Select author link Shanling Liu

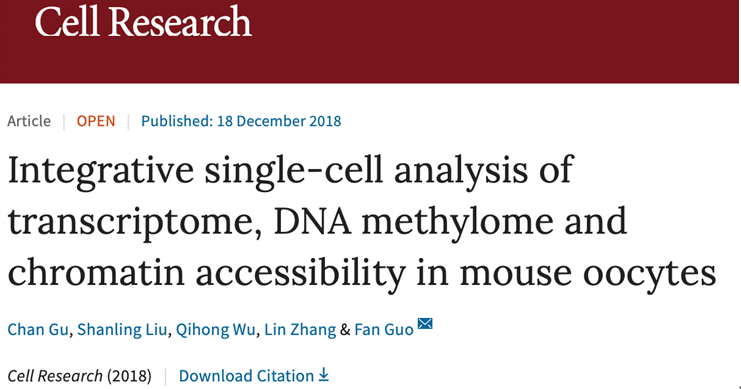pos(122,329)
